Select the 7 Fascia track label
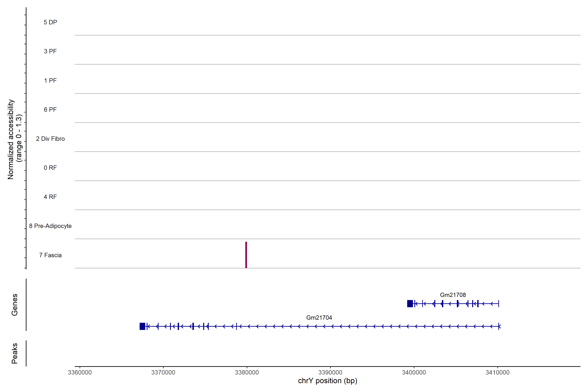588x392 pixels. [50, 255]
